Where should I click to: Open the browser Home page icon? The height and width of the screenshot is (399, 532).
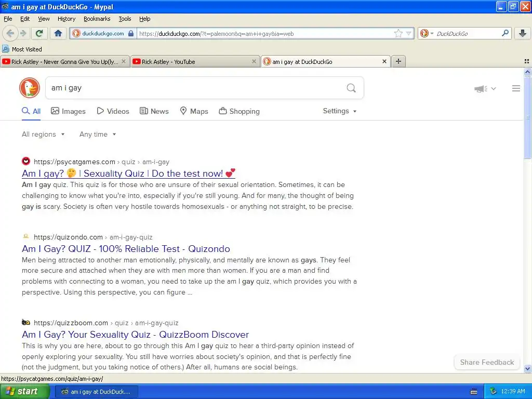58,33
